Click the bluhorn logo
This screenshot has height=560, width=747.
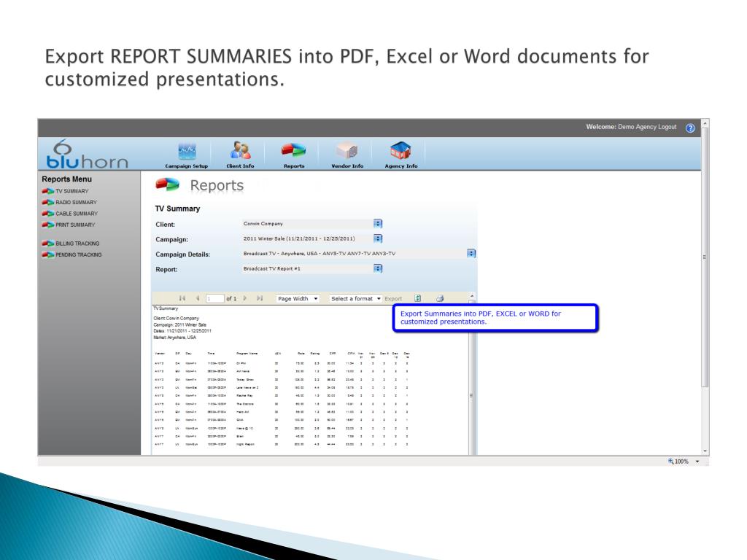(x=88, y=155)
